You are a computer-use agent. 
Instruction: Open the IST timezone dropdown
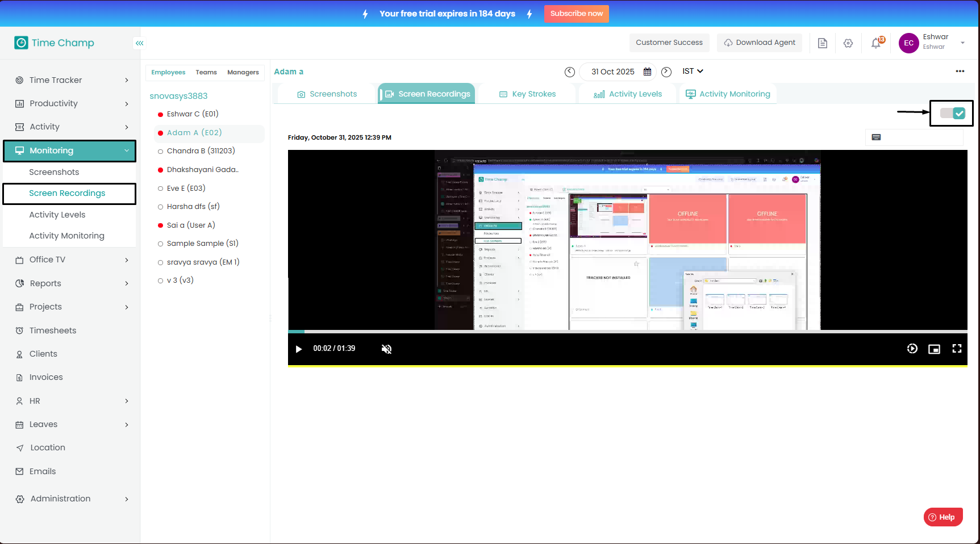coord(693,71)
